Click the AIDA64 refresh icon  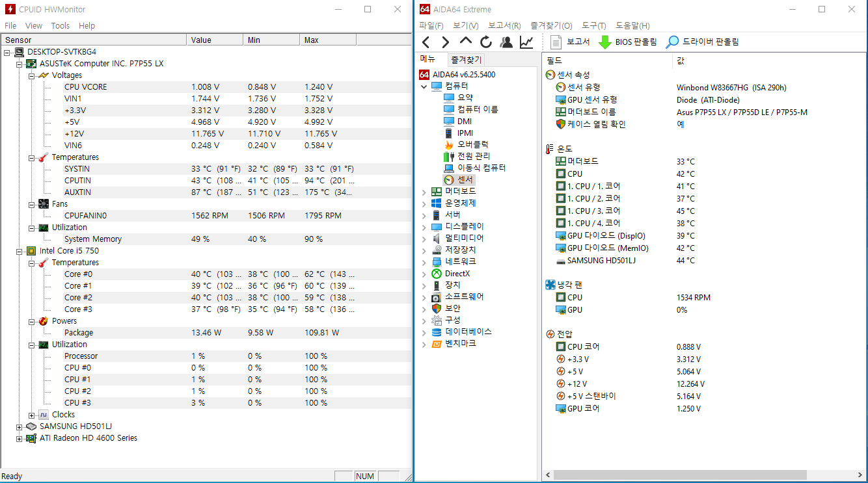(485, 42)
